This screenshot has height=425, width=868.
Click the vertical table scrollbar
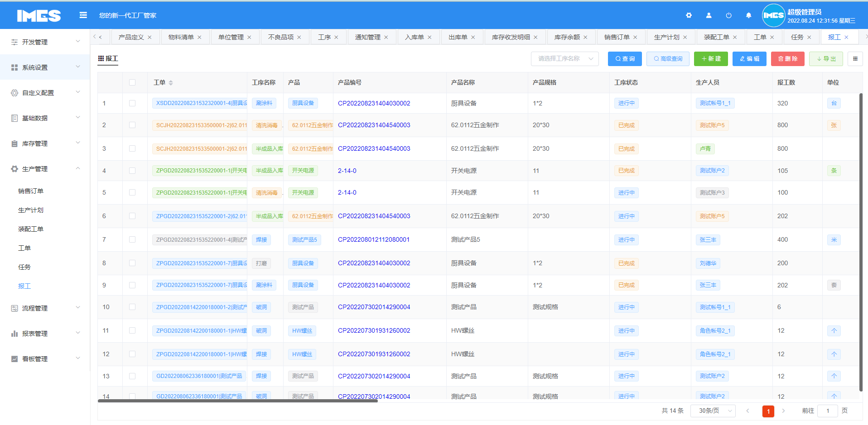861,242
